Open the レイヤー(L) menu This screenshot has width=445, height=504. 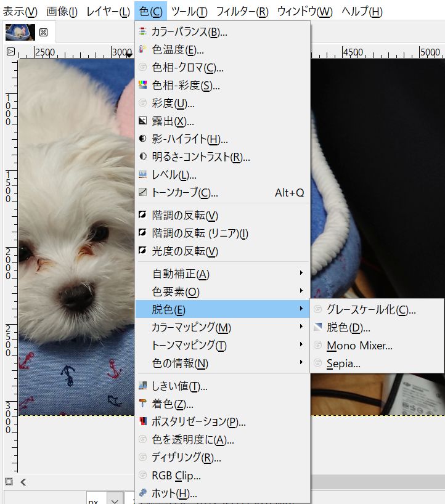tap(108, 12)
